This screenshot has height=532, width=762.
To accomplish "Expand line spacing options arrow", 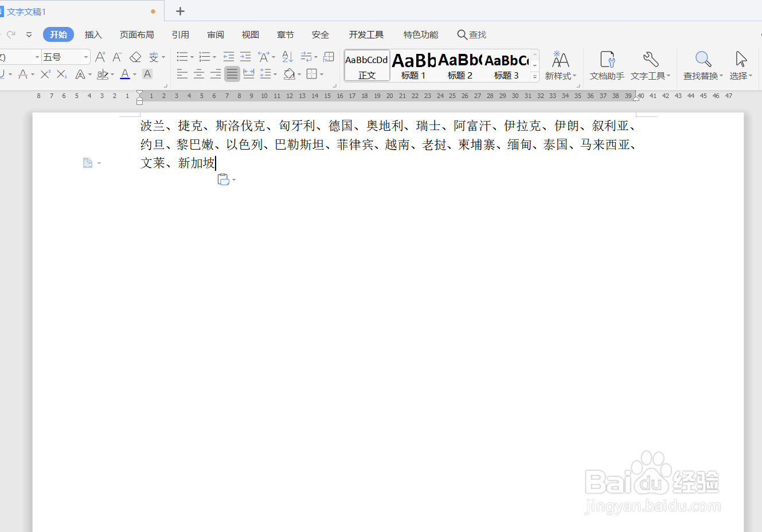I will coord(275,75).
